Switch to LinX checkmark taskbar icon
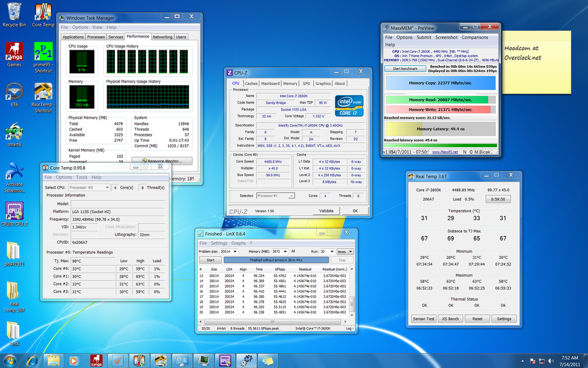588x368 pixels. click(118, 361)
